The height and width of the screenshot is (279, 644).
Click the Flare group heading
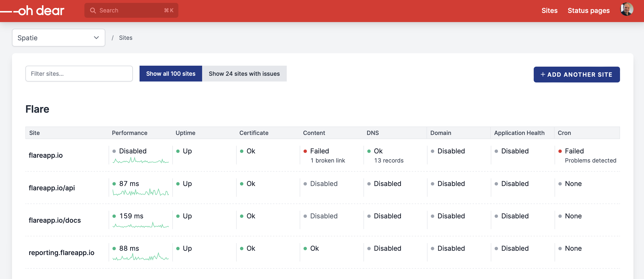(x=37, y=109)
